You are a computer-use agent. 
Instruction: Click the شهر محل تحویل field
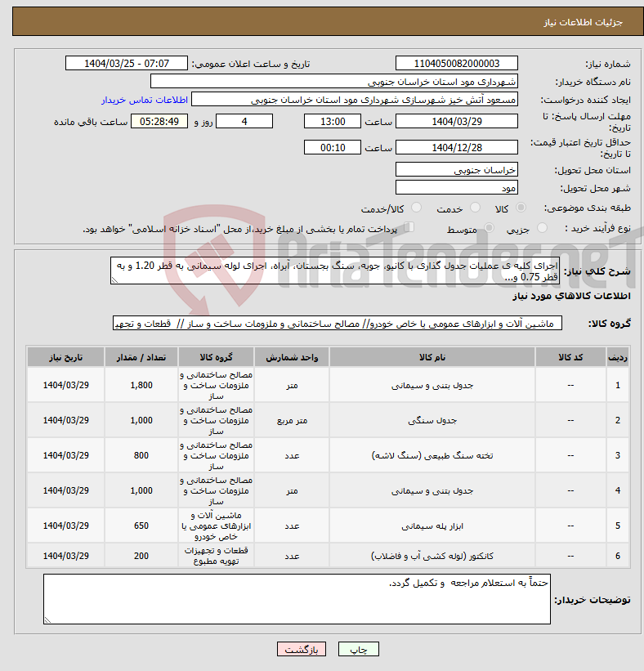click(457, 187)
